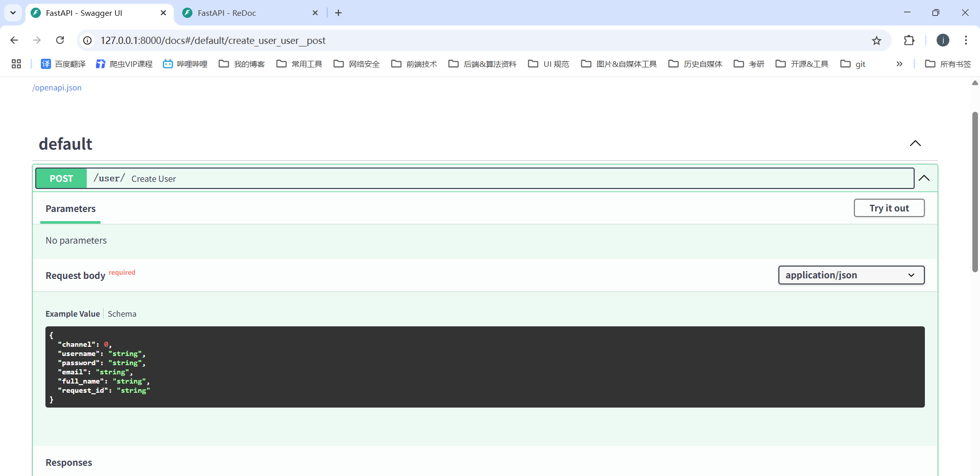Open the apps grid icon in bookmarks bar

pyautogui.click(x=16, y=64)
